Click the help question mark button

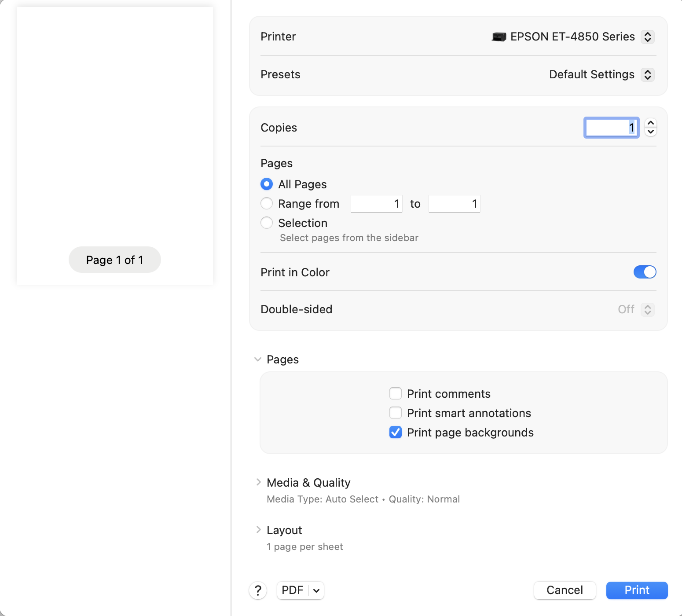[x=258, y=590]
